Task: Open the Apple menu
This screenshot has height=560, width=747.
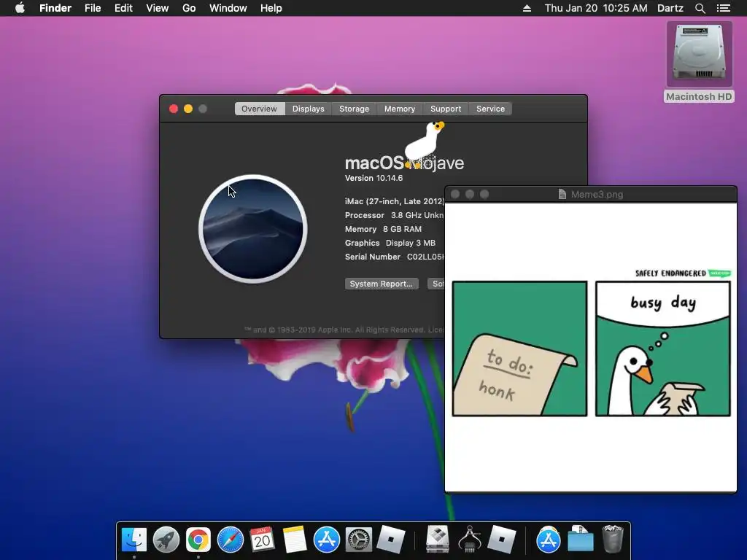Action: 20,8
